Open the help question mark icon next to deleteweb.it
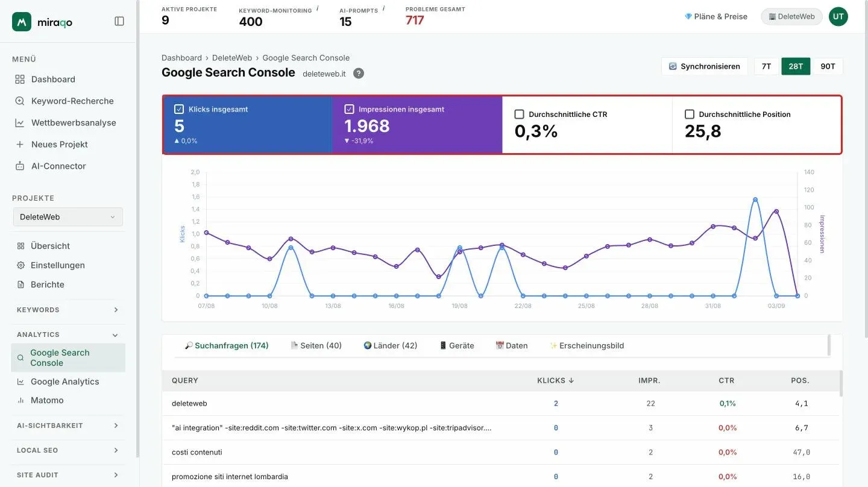 [359, 74]
